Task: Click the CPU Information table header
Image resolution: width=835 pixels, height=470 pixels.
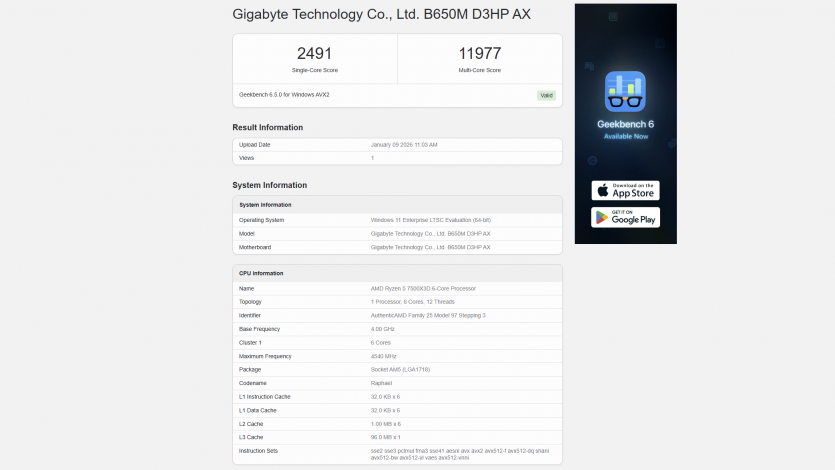Action: click(x=261, y=273)
